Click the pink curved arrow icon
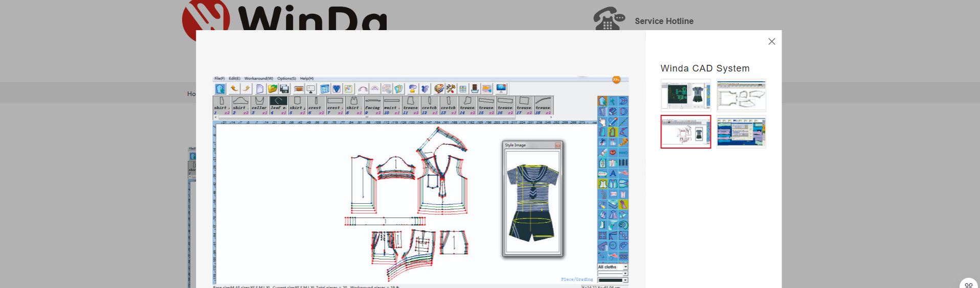The width and height of the screenshot is (980, 288). click(363, 89)
